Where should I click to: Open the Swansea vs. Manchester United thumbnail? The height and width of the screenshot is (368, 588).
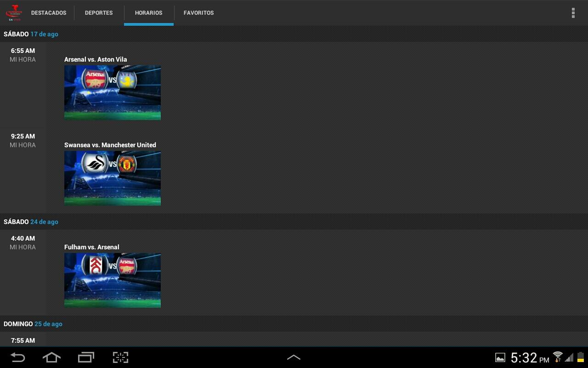(113, 178)
